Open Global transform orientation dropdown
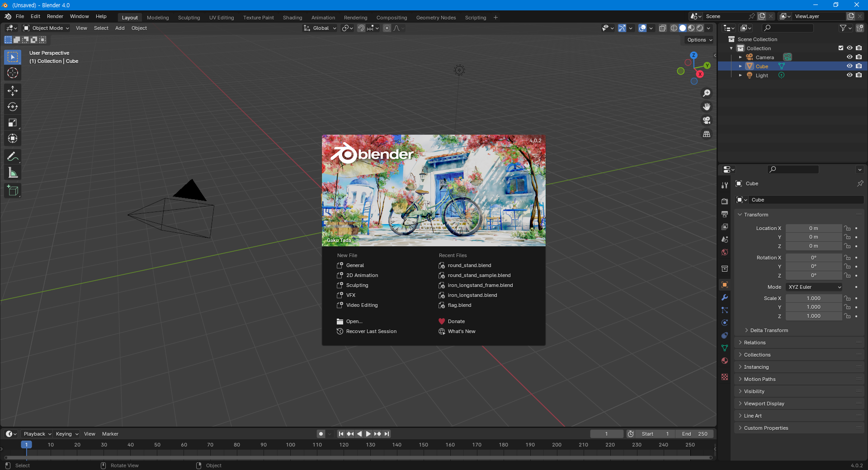 pos(320,28)
